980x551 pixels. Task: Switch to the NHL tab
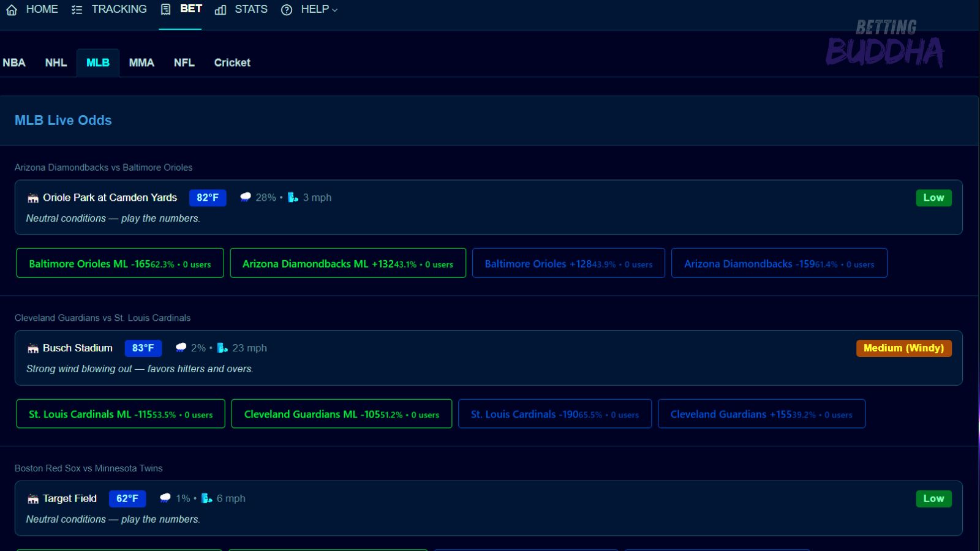click(x=56, y=62)
